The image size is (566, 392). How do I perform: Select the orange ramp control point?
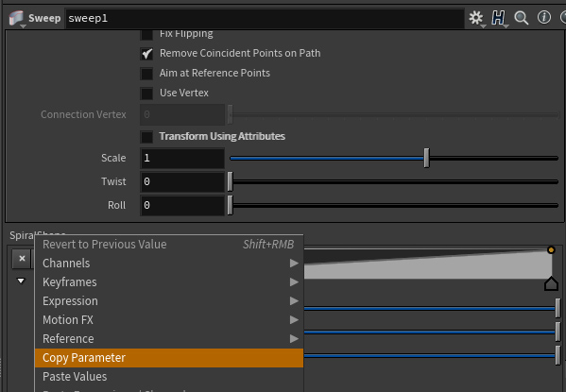coord(551,249)
